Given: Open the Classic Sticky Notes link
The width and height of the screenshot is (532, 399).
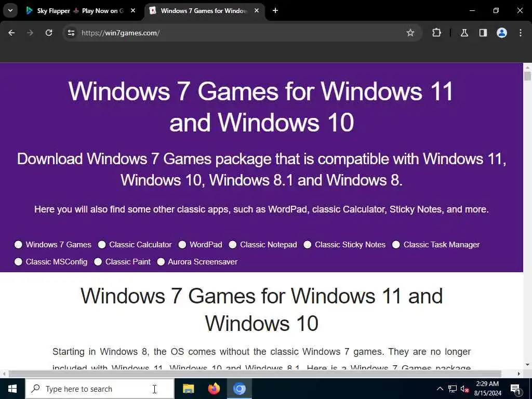Looking at the screenshot, I should pyautogui.click(x=350, y=245).
